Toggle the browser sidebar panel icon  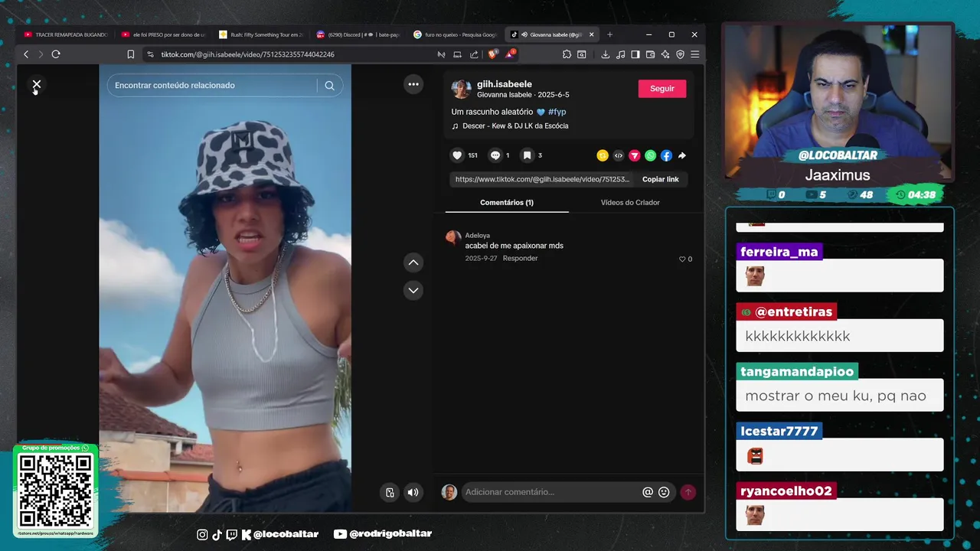pyautogui.click(x=635, y=54)
